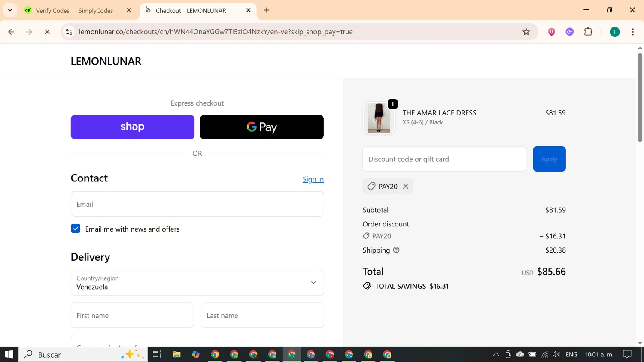Click the Amar Lace Dress thumbnail
This screenshot has height=362, width=644.
tap(379, 118)
